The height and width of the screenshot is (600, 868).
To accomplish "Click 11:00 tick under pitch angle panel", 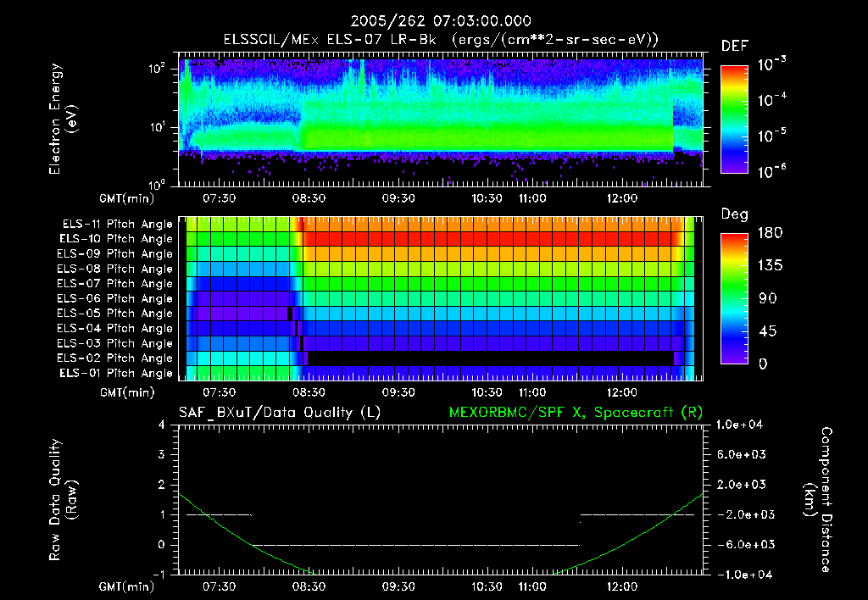I will click(532, 392).
